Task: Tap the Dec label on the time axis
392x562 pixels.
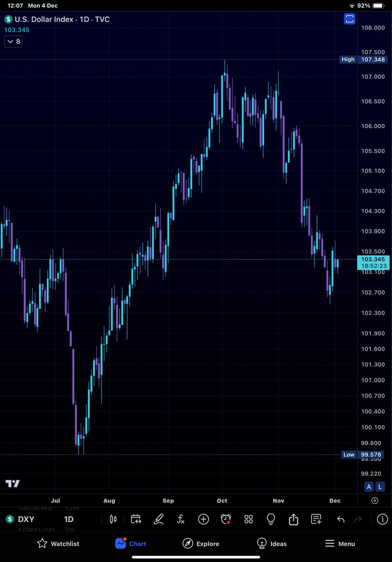Action: pyautogui.click(x=335, y=501)
